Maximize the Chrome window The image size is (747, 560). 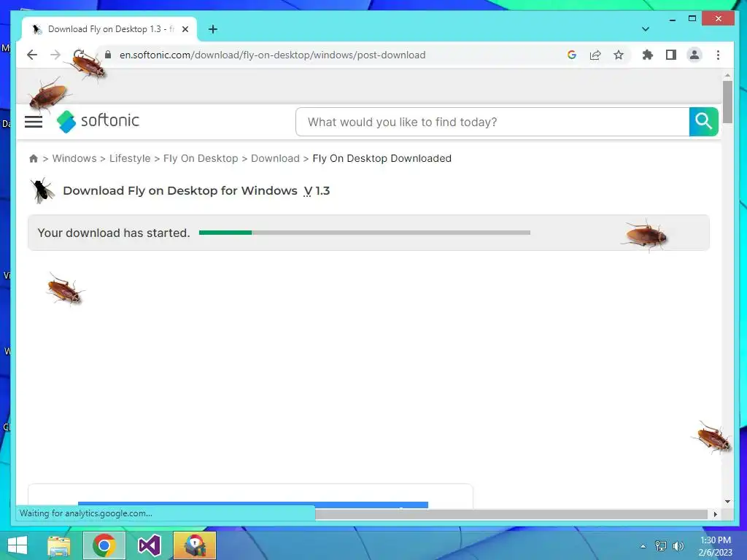pyautogui.click(x=692, y=18)
